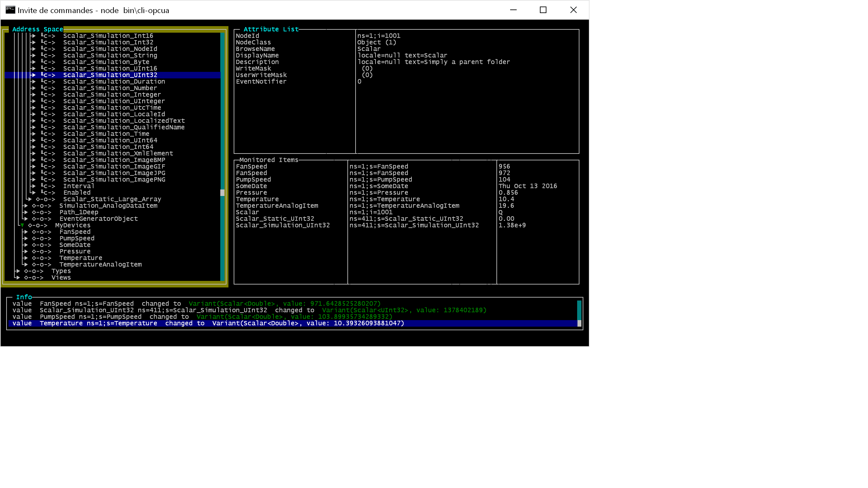
Task: Expand EventGeneratorObject node arrow
Action: [26, 219]
